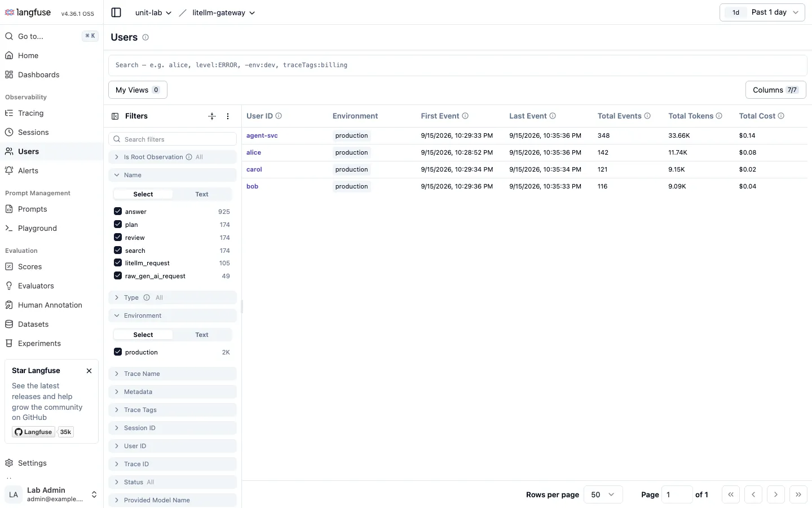
Task: Open the litellm-gateway project dropdown
Action: click(223, 12)
